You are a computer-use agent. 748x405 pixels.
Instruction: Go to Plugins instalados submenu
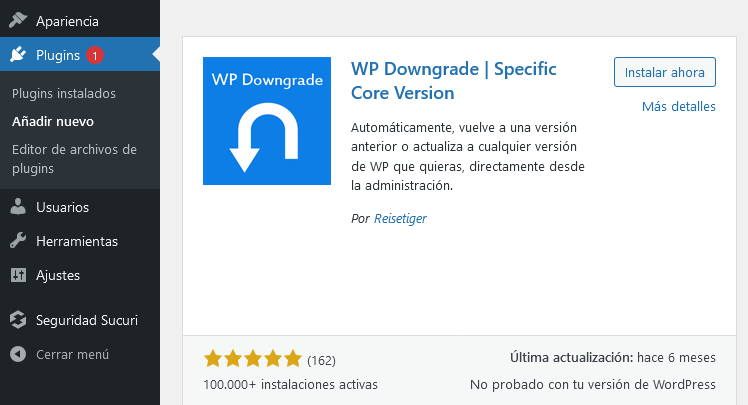pyautogui.click(x=64, y=93)
